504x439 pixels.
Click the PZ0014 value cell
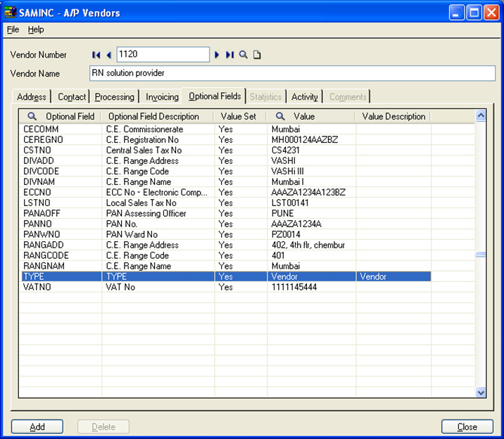(311, 234)
